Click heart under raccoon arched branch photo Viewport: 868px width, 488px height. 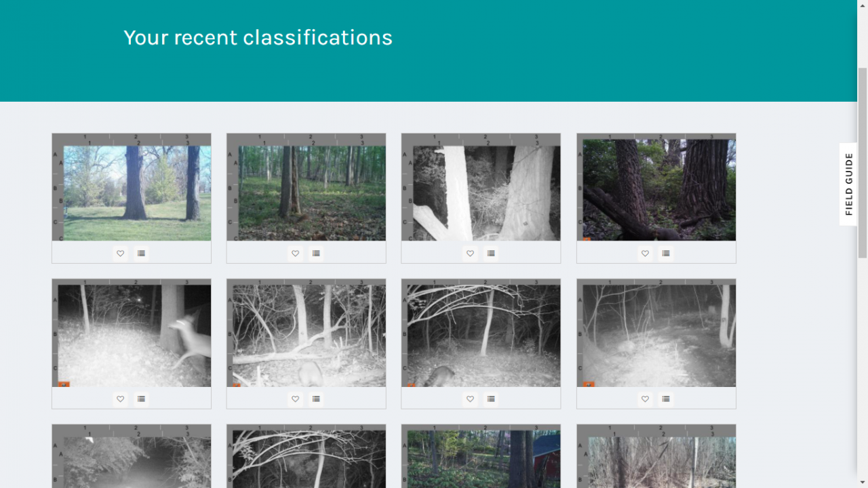(470, 399)
